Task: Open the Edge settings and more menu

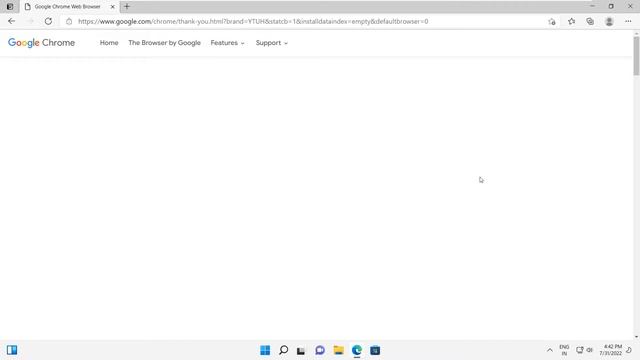Action: click(628, 21)
